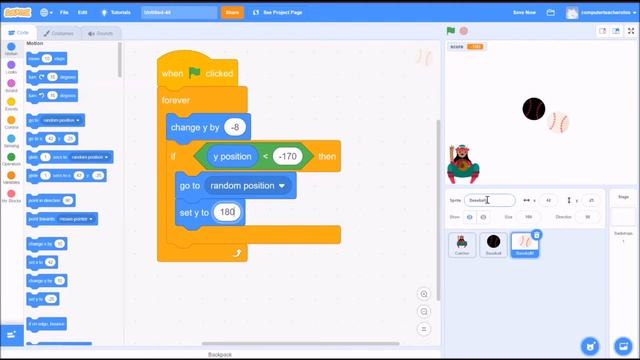Open mouse-pointer dropdown in point towards block
Screen dimensions: 640x360
click(76, 219)
